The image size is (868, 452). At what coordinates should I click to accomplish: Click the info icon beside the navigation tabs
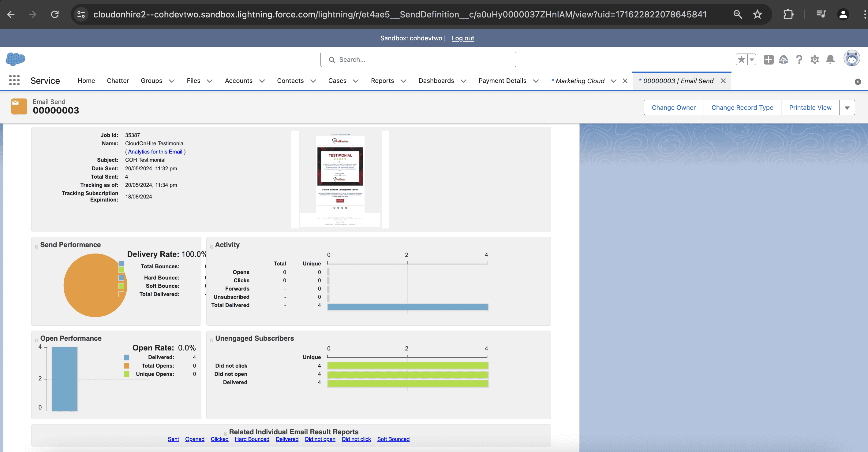(x=858, y=82)
